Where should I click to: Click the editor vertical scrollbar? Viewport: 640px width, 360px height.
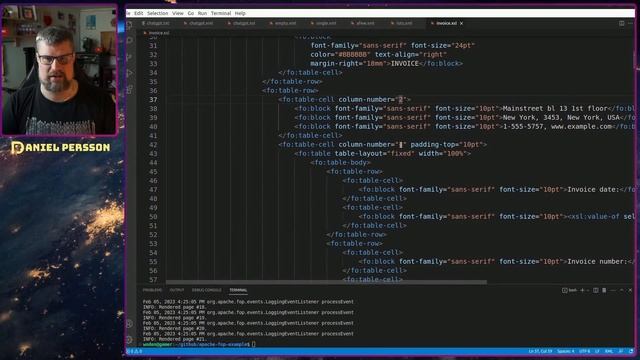pyautogui.click(x=635, y=61)
